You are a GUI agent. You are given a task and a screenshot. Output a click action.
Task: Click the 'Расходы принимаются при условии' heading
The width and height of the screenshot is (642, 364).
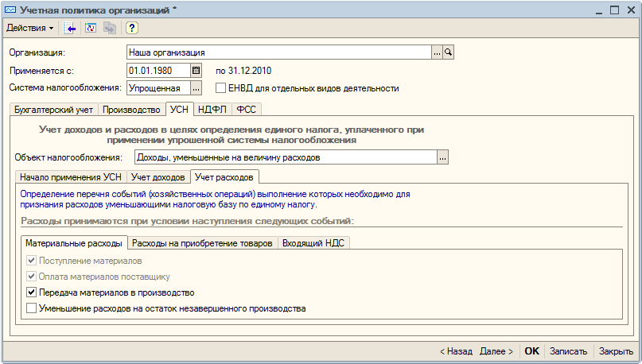[x=187, y=221]
